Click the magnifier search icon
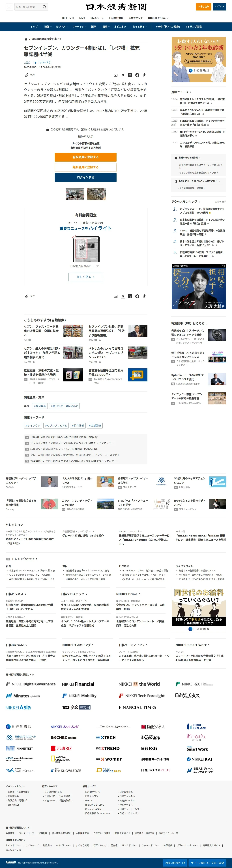 coord(44,7)
